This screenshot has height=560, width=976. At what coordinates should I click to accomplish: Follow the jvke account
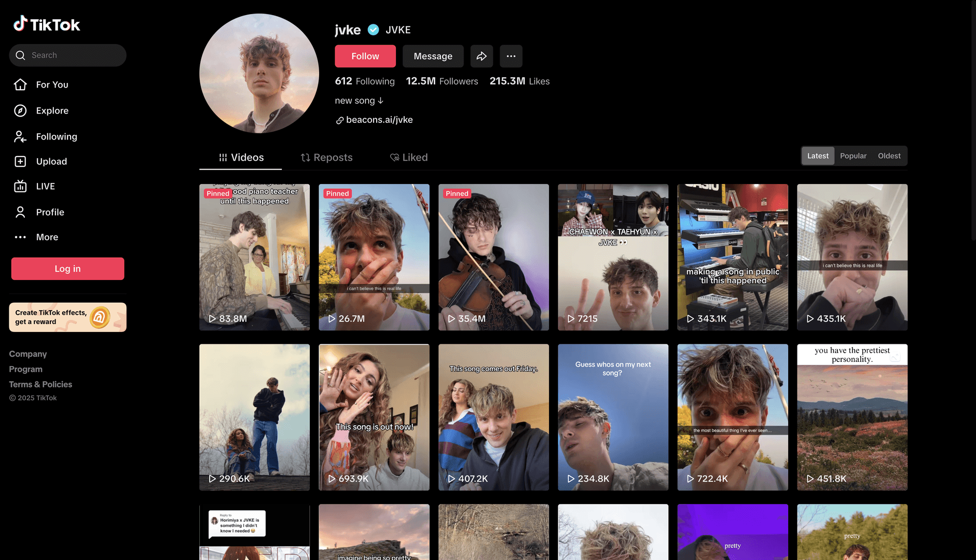tap(365, 56)
